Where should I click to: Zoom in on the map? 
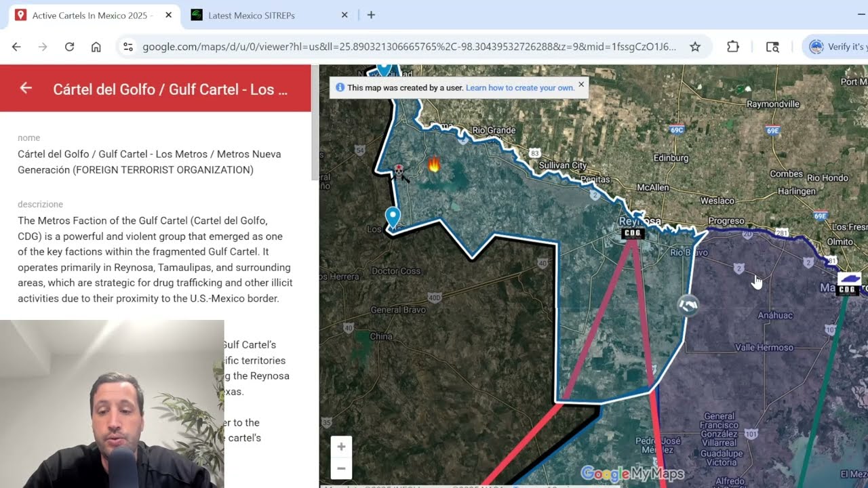pos(341,447)
